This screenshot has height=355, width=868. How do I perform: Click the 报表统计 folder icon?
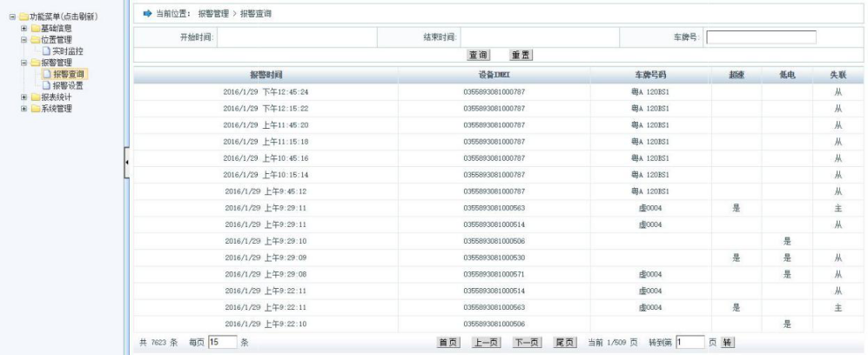34,97
